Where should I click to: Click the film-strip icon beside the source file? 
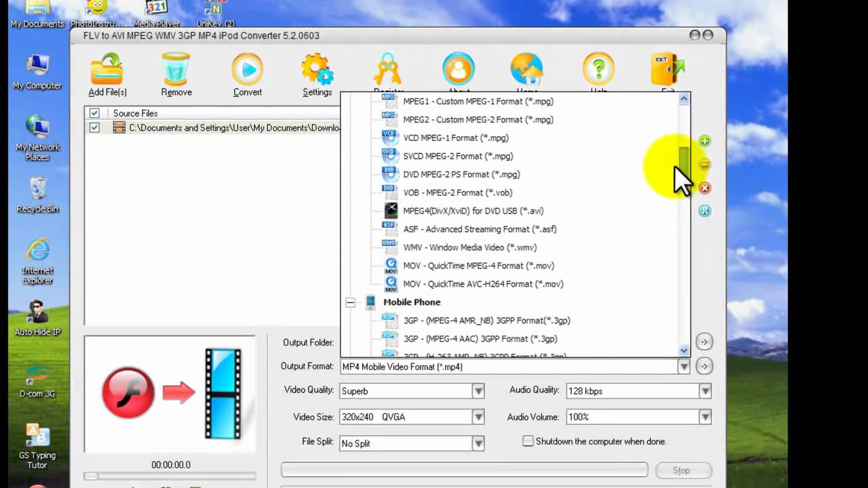(x=119, y=127)
